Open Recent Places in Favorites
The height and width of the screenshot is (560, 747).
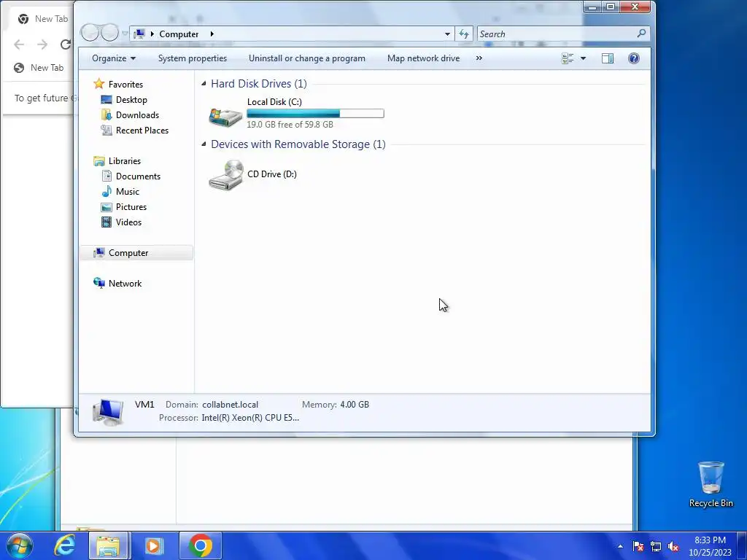tap(142, 130)
